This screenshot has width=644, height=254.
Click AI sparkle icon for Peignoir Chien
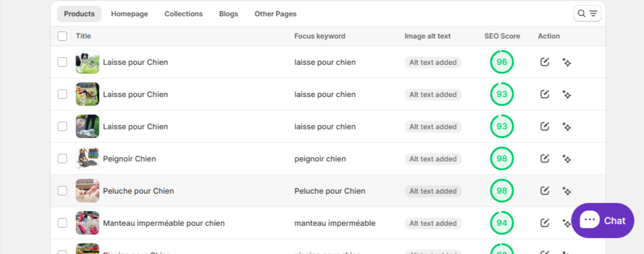(566, 159)
